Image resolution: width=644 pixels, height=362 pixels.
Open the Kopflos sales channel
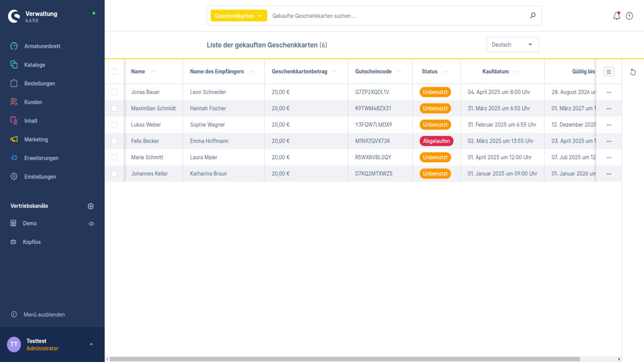pyautogui.click(x=32, y=242)
